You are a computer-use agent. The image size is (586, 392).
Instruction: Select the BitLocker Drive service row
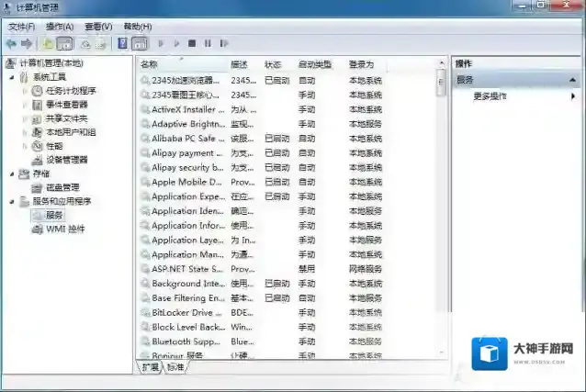point(262,313)
